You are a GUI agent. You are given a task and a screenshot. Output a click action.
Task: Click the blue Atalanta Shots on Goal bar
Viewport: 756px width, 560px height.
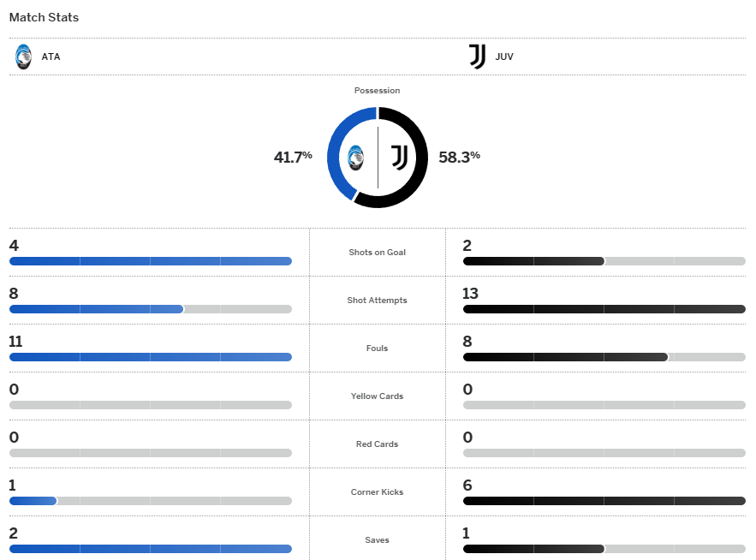151,261
